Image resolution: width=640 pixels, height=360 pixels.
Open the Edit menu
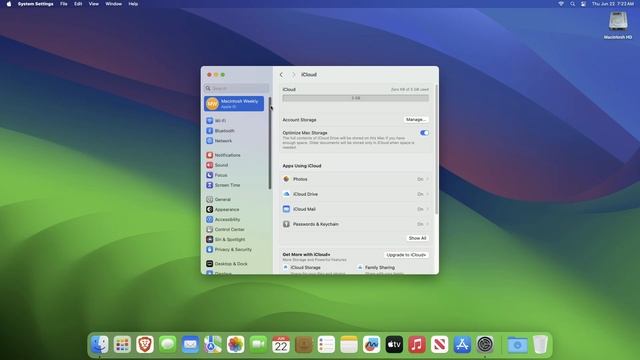pyautogui.click(x=78, y=4)
